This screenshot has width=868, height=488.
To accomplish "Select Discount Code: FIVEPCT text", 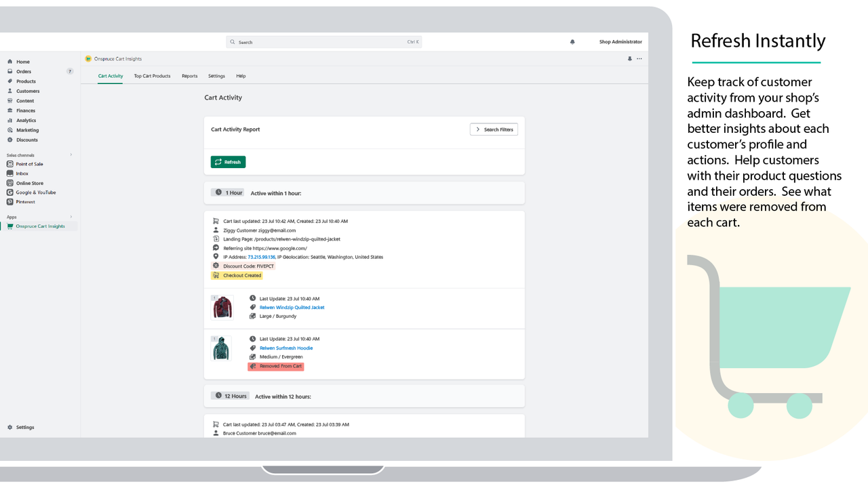I will (x=248, y=266).
